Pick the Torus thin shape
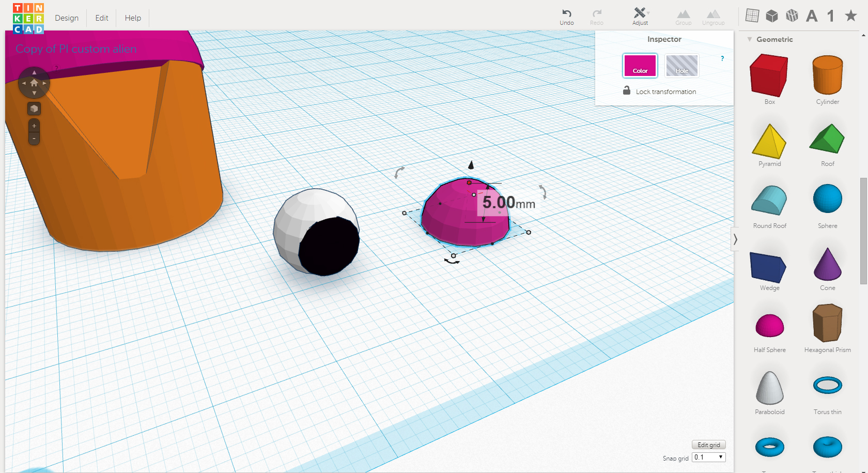This screenshot has height=473, width=868. click(x=827, y=385)
